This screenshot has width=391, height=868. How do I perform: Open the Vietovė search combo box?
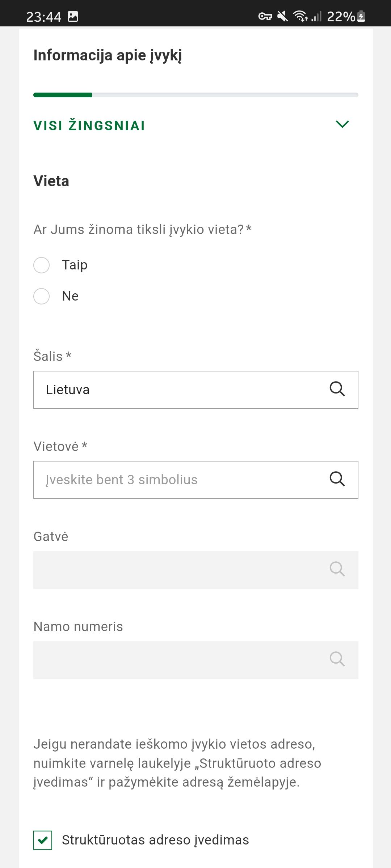[181, 480]
